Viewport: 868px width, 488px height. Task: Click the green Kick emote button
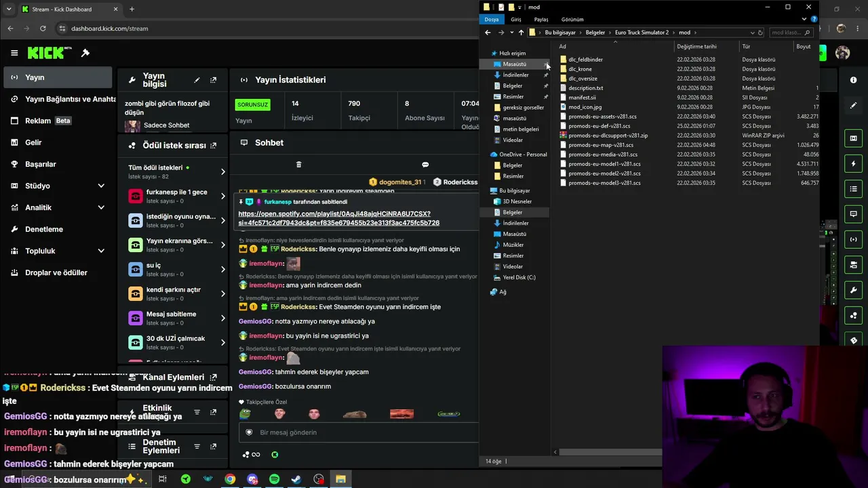coord(275,455)
